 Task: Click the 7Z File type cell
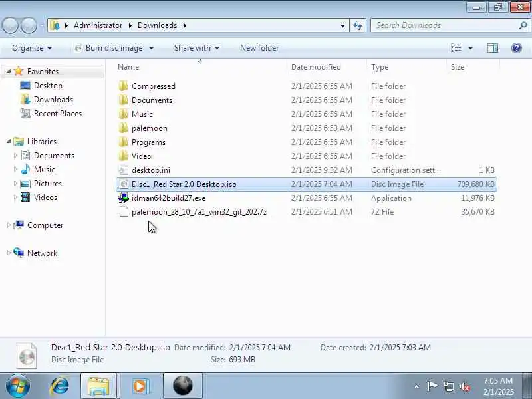click(382, 211)
